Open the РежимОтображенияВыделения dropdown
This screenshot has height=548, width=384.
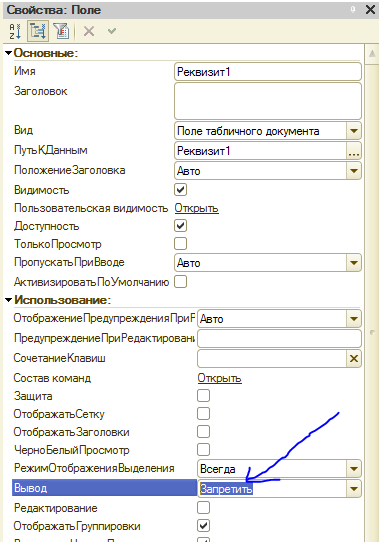[x=354, y=469]
